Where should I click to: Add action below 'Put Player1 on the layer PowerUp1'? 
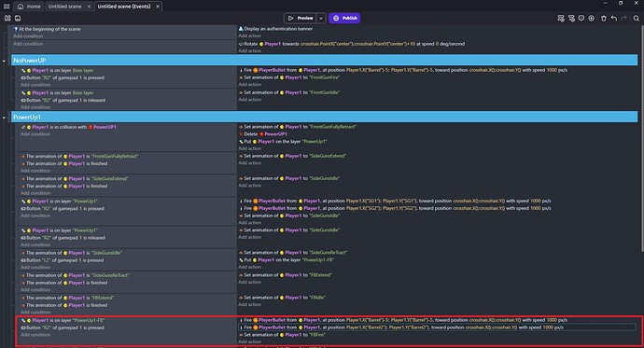(x=250, y=148)
